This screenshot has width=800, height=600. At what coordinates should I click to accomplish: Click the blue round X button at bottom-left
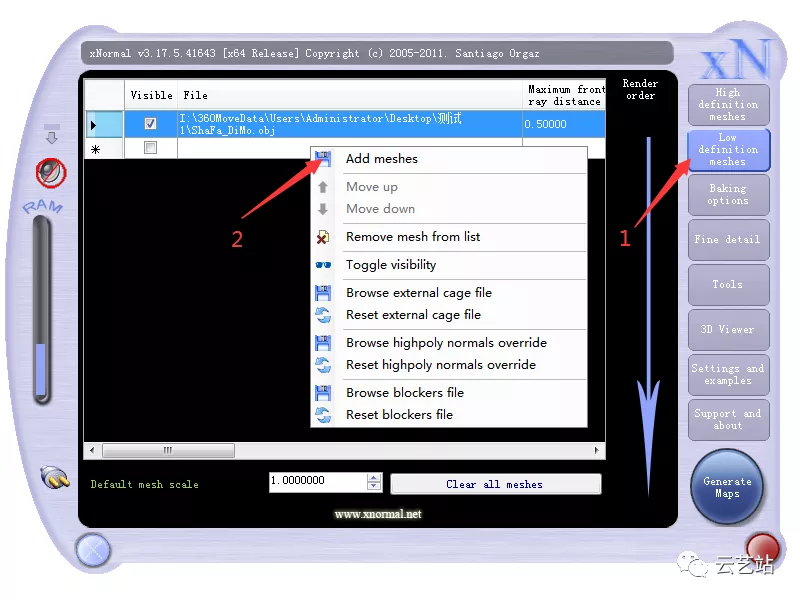click(93, 551)
